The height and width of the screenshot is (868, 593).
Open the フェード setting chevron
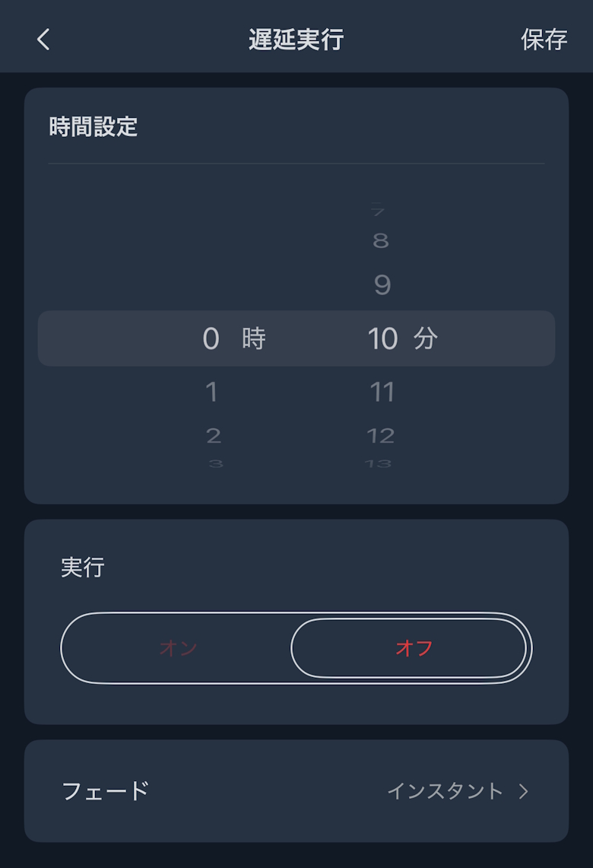tap(523, 791)
